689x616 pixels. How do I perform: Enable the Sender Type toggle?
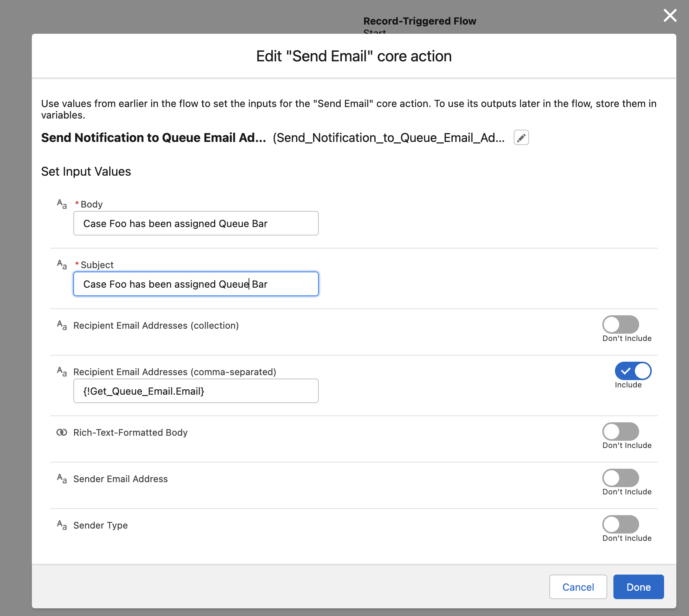[x=620, y=524]
